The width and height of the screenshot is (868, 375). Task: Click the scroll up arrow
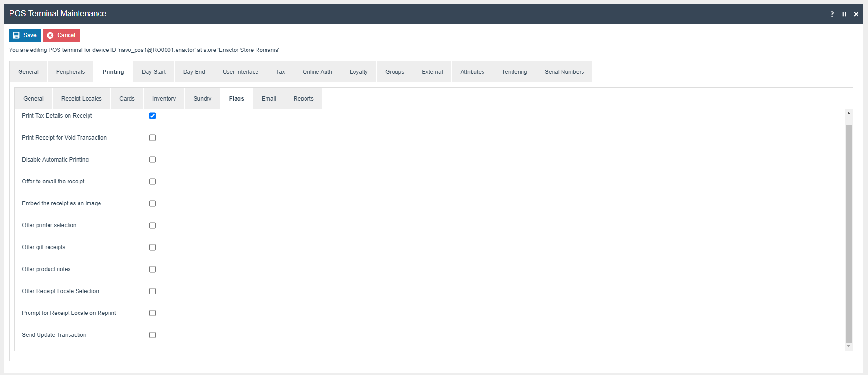848,113
